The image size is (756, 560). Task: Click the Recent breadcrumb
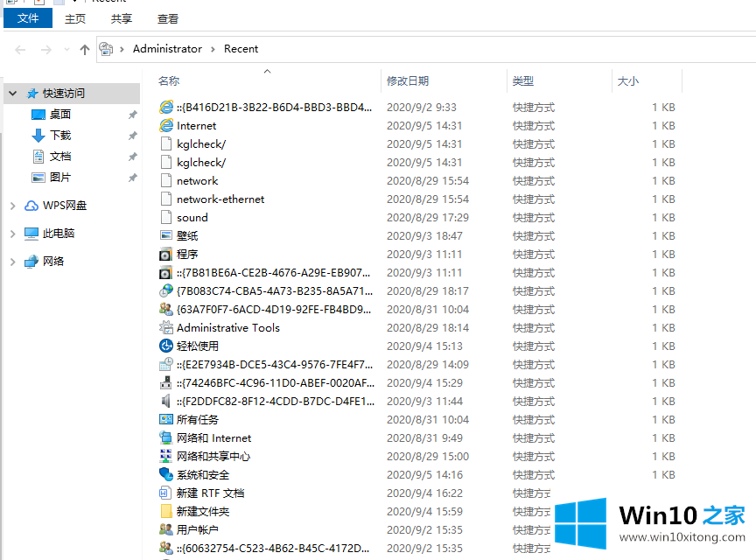[241, 49]
